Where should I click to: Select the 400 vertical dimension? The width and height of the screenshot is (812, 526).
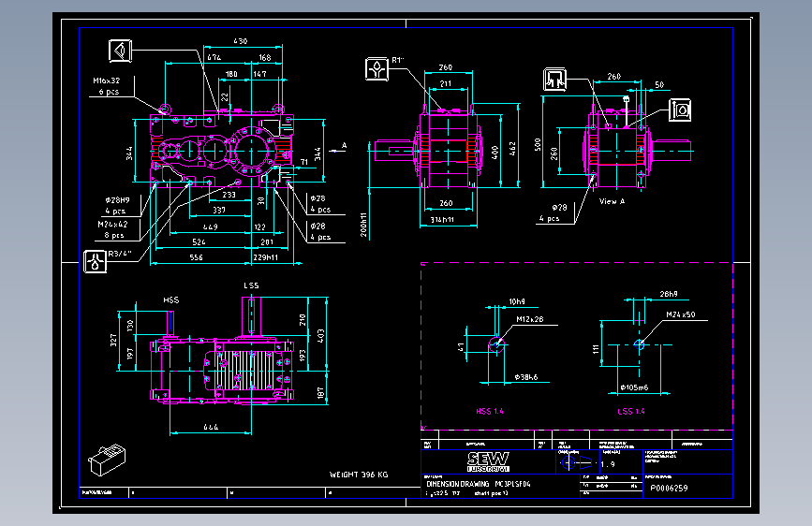click(x=495, y=153)
